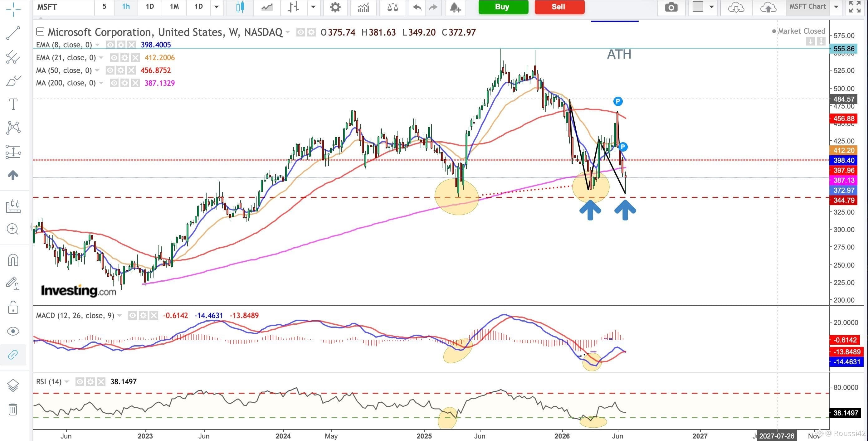Take a chart snapshot with camera

(x=671, y=7)
